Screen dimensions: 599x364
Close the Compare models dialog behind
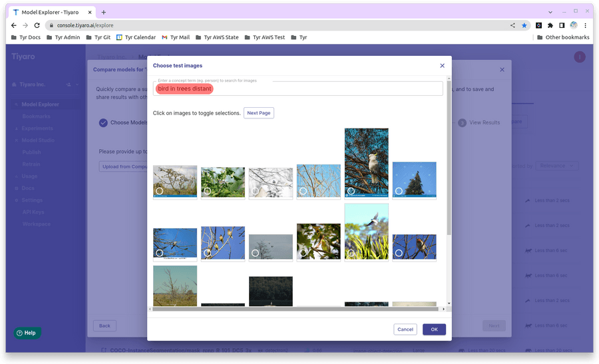[x=502, y=69]
